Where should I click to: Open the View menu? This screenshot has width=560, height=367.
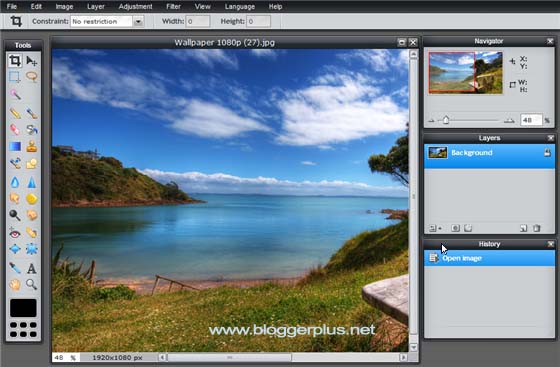pyautogui.click(x=202, y=6)
